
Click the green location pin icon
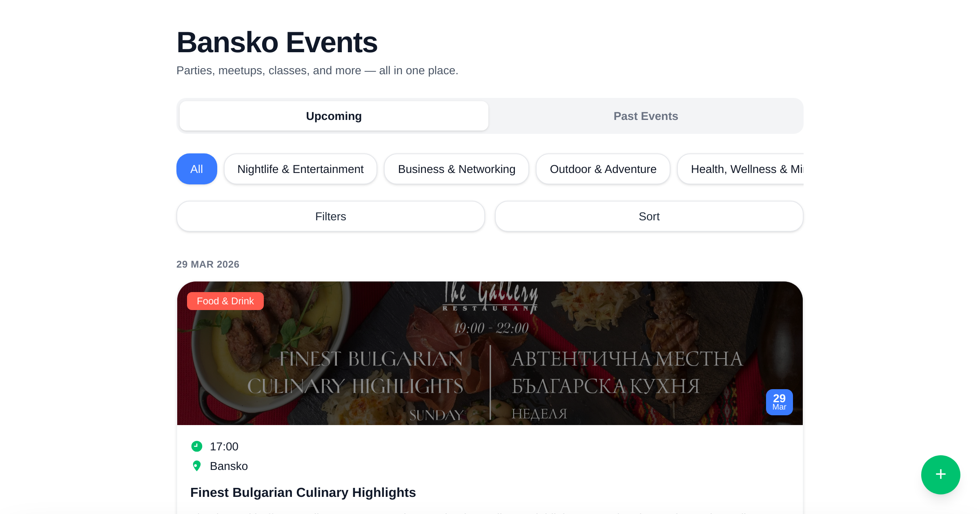pyautogui.click(x=197, y=466)
